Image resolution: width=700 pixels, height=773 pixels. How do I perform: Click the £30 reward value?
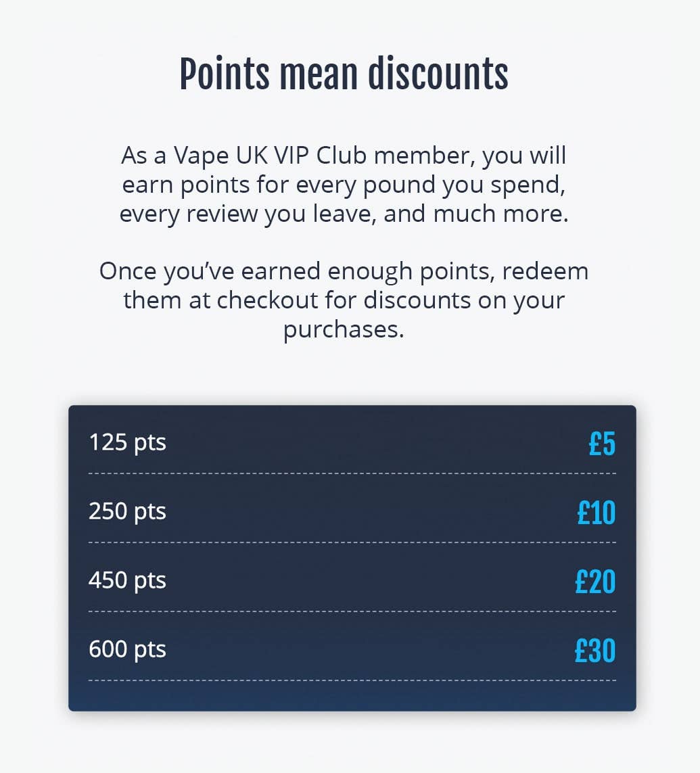(x=595, y=650)
